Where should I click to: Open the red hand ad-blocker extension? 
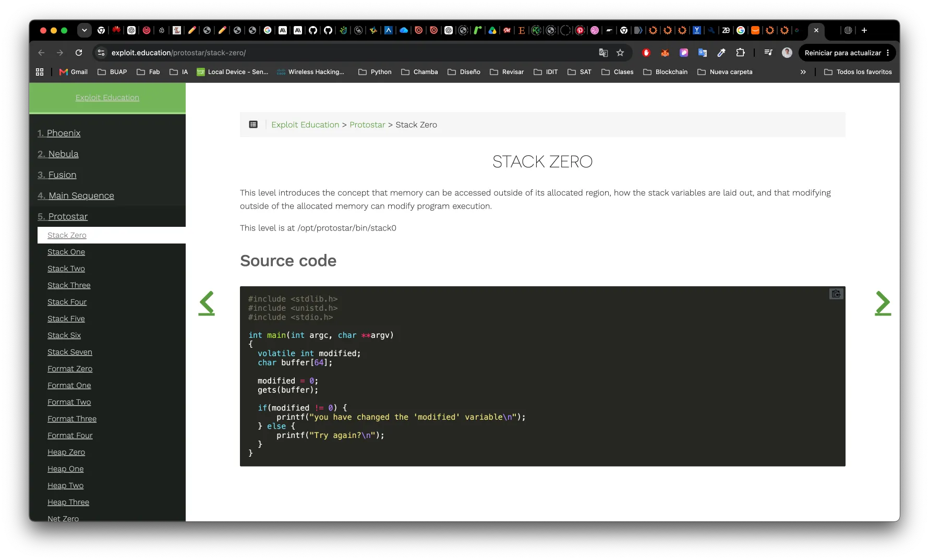click(646, 53)
